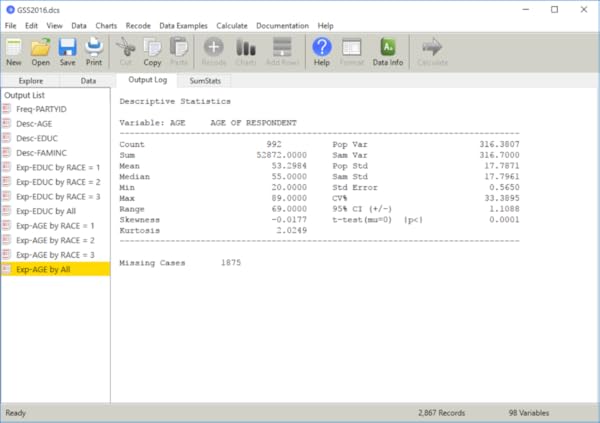The height and width of the screenshot is (423, 600).
Task: Click the document icon beside Desc-EDUC
Action: pos(7,138)
